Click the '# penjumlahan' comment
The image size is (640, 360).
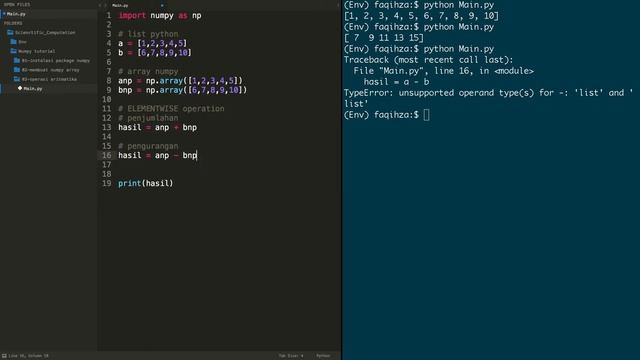click(x=148, y=118)
